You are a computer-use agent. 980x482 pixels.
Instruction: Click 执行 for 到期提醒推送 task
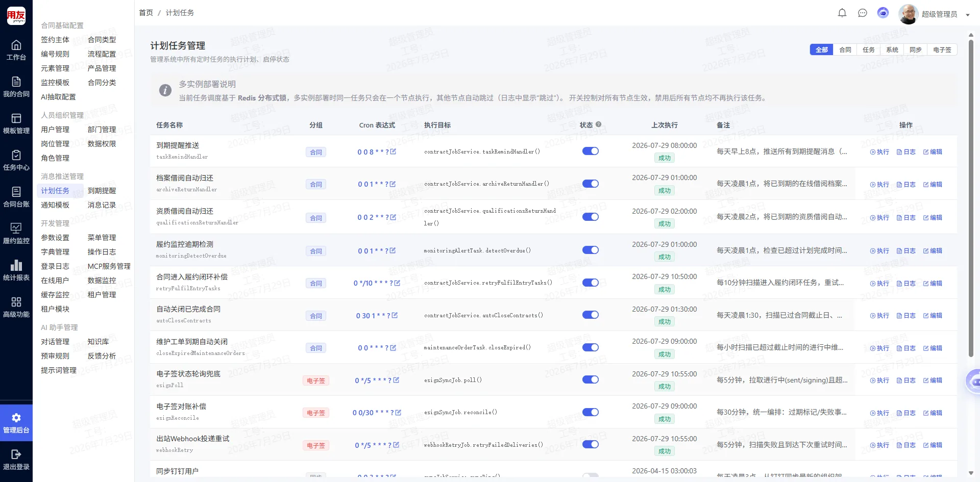879,152
